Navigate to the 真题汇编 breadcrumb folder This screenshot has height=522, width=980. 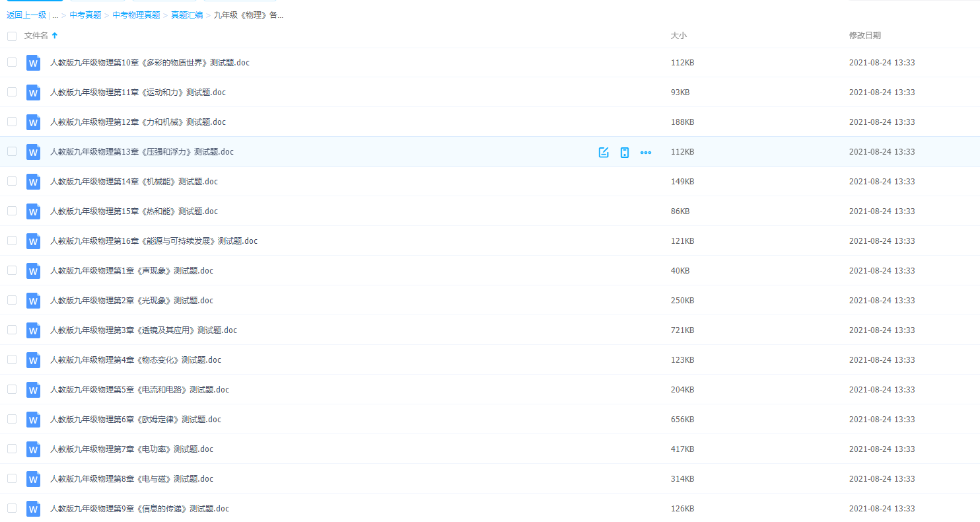187,15
